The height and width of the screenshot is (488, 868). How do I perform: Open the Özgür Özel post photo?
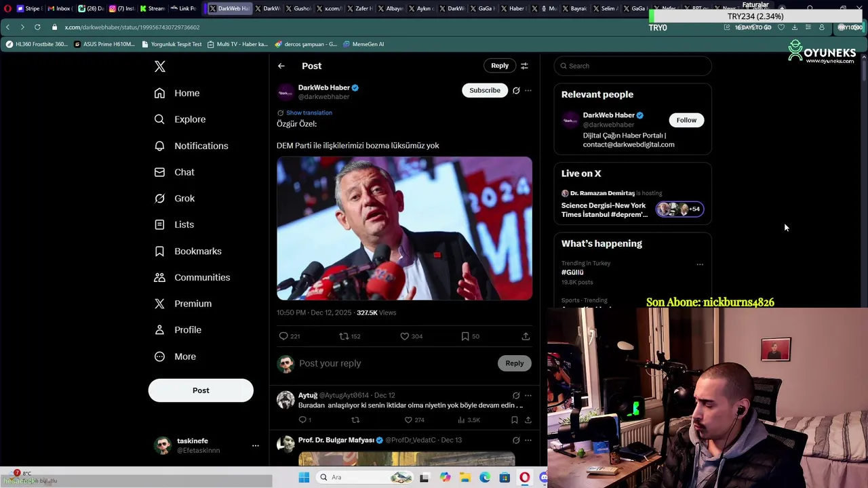click(404, 228)
